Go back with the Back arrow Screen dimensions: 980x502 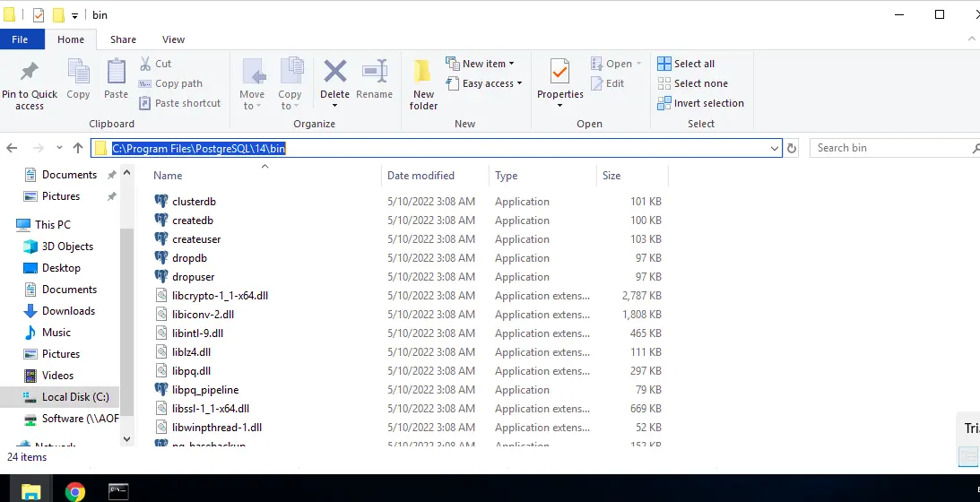pyautogui.click(x=12, y=148)
